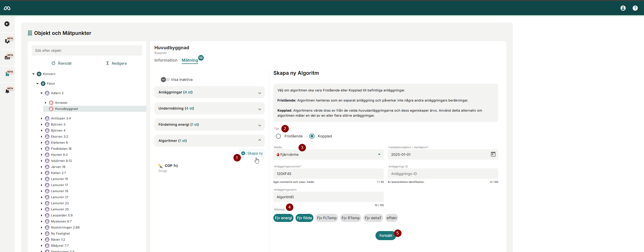The width and height of the screenshot is (644, 252).
Task: Toggle the Visa inaktiva switch
Action: [165, 80]
